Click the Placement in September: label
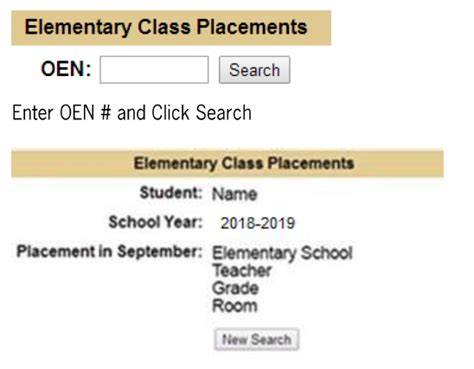 pyautogui.click(x=110, y=251)
